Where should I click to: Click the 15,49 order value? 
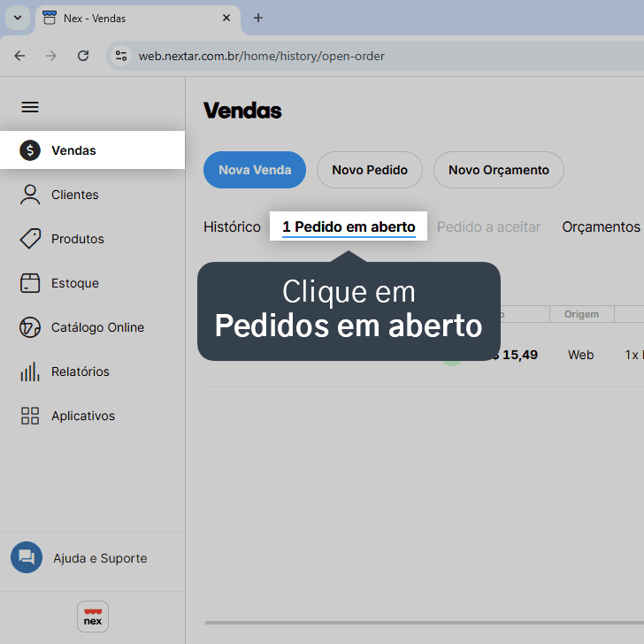coord(520,355)
